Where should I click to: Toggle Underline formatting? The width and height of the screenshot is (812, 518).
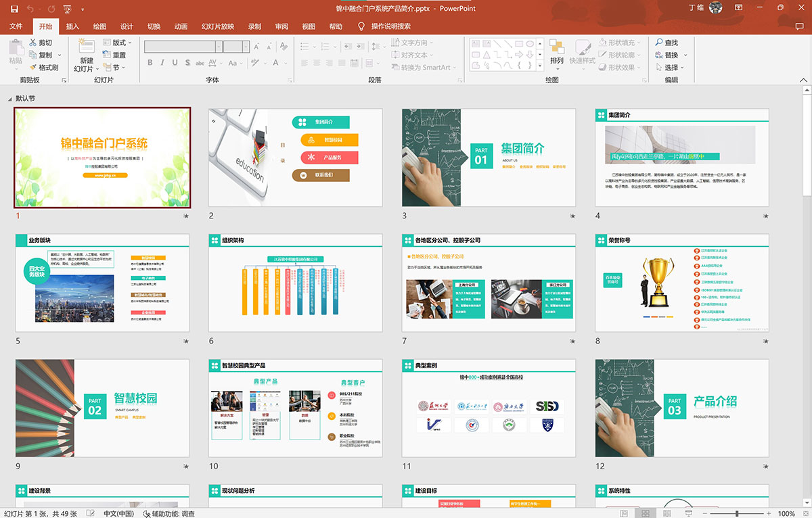coord(175,63)
